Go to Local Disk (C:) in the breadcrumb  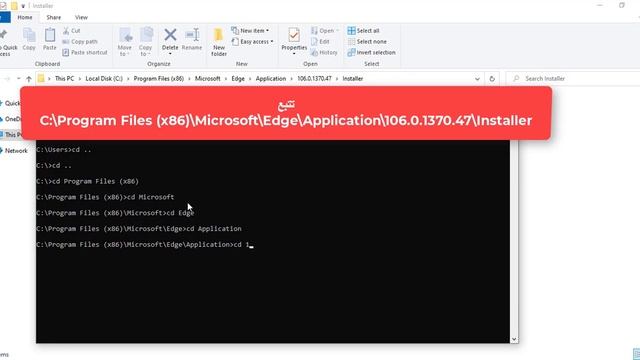(104, 79)
